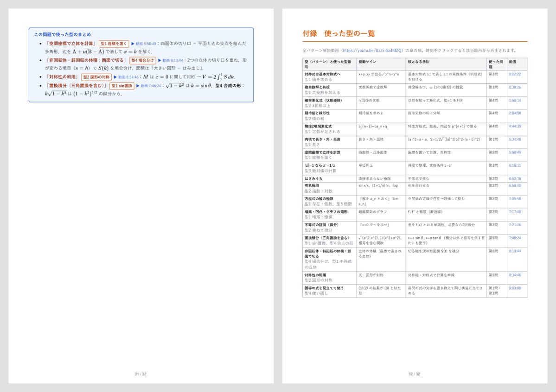Open the 7:21:26 timestamp link

coord(515,225)
